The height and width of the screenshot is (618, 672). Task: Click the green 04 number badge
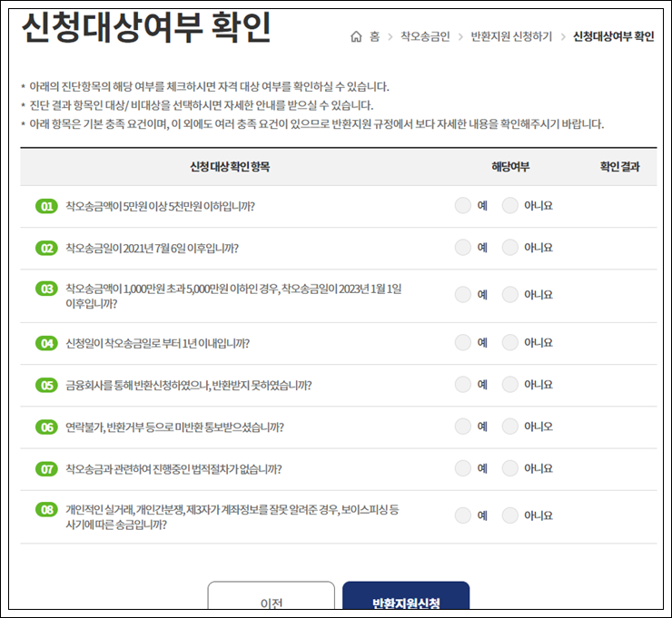click(46, 343)
